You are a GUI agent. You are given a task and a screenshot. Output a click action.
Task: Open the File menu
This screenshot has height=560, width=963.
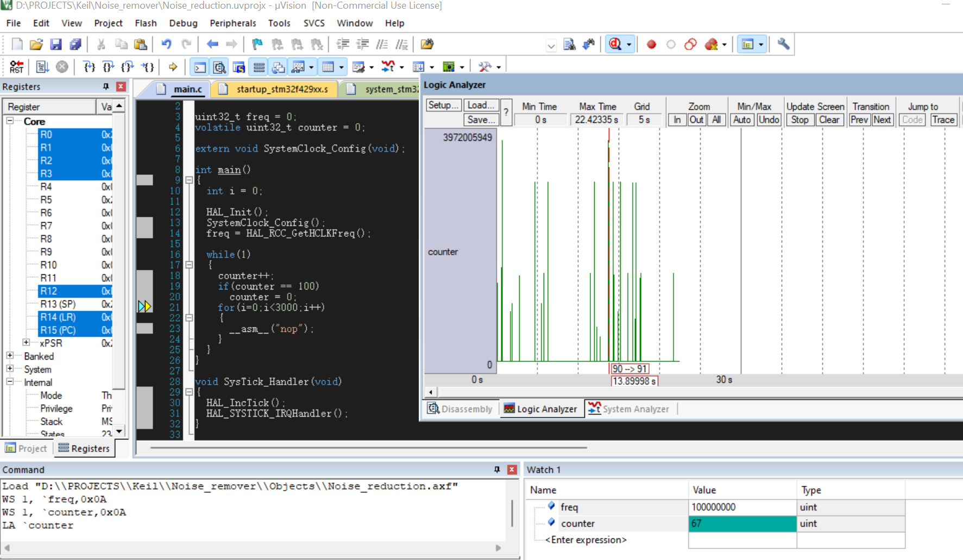click(14, 23)
